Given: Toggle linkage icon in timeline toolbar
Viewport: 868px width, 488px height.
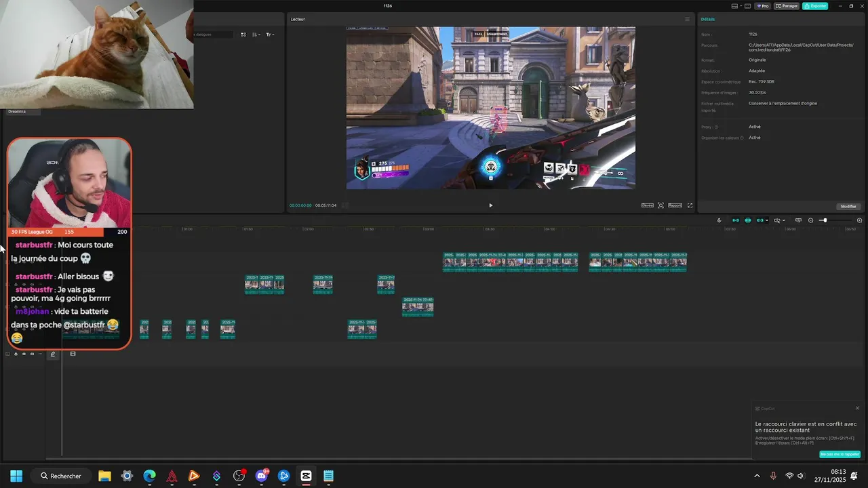Looking at the screenshot, I should (760, 220).
